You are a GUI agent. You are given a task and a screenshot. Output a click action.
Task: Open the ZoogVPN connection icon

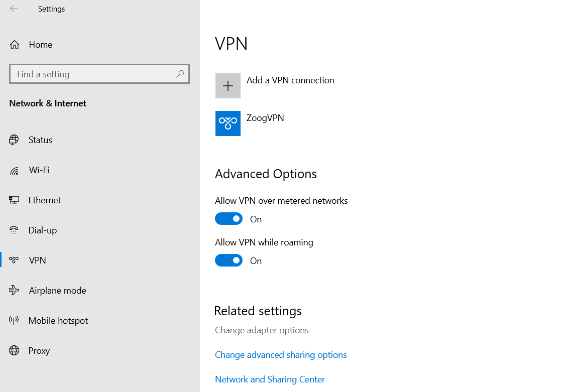[228, 123]
